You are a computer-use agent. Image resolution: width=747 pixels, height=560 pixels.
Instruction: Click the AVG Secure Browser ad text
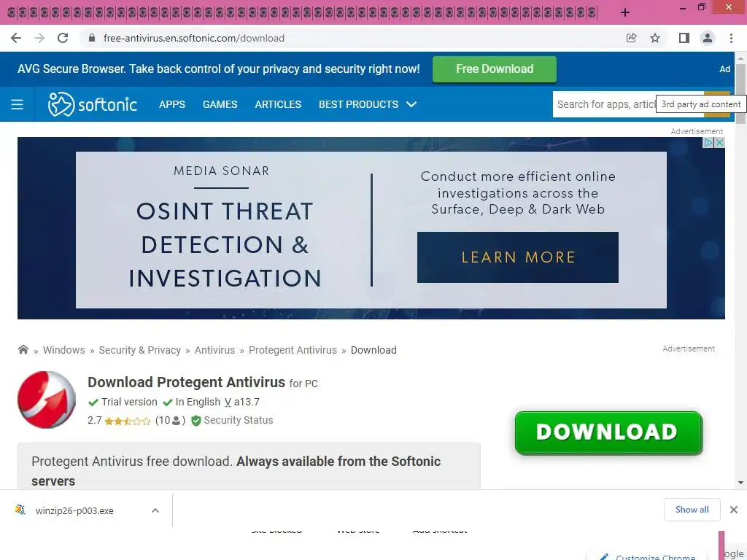tap(219, 69)
